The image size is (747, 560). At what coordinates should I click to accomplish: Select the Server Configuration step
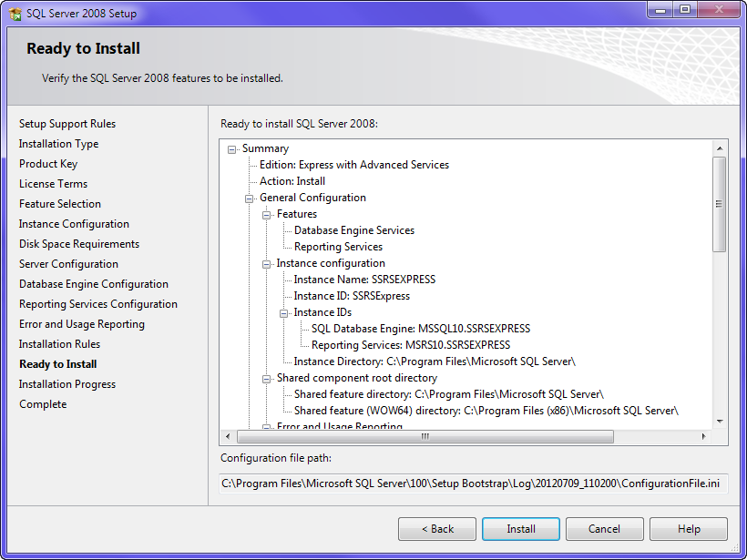(x=68, y=264)
